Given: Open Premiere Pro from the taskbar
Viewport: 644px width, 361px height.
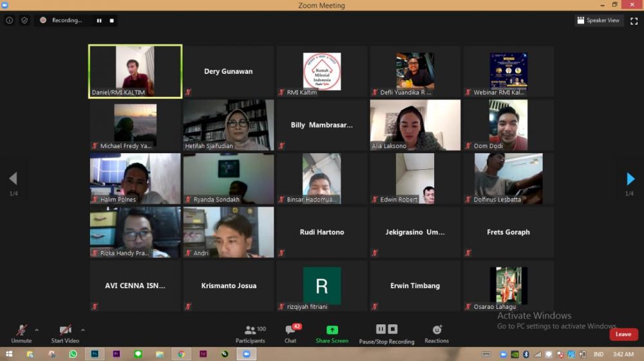Looking at the screenshot, I should coord(116,354).
